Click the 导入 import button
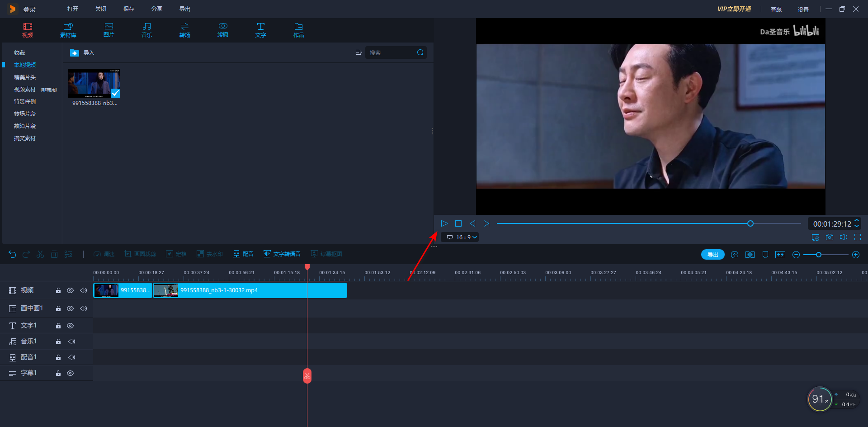This screenshot has height=427, width=868. coord(83,53)
